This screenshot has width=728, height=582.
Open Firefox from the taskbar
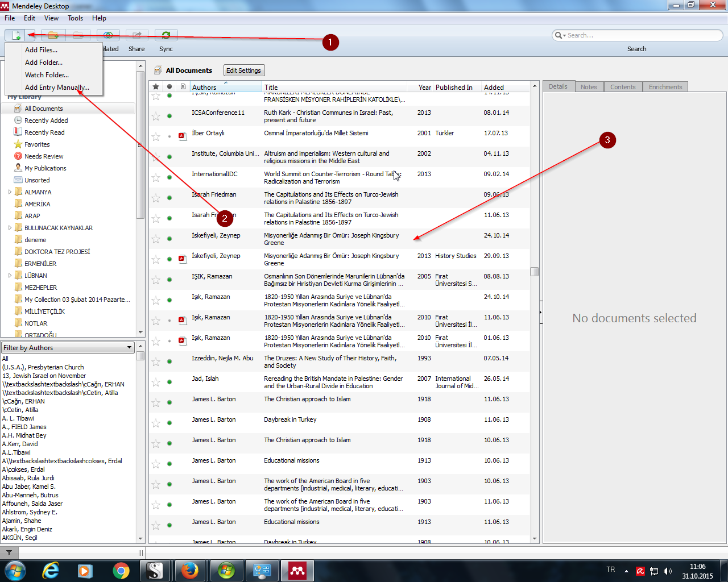(x=190, y=570)
